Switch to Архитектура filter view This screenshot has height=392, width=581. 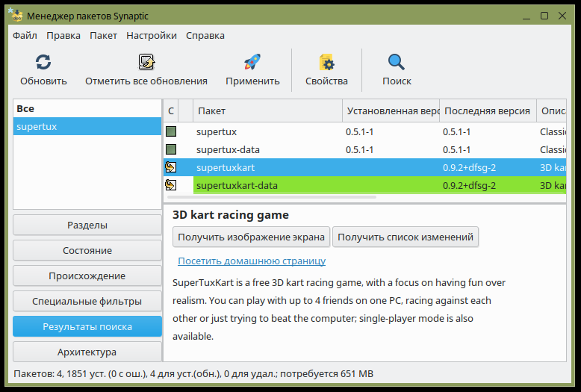coord(87,352)
